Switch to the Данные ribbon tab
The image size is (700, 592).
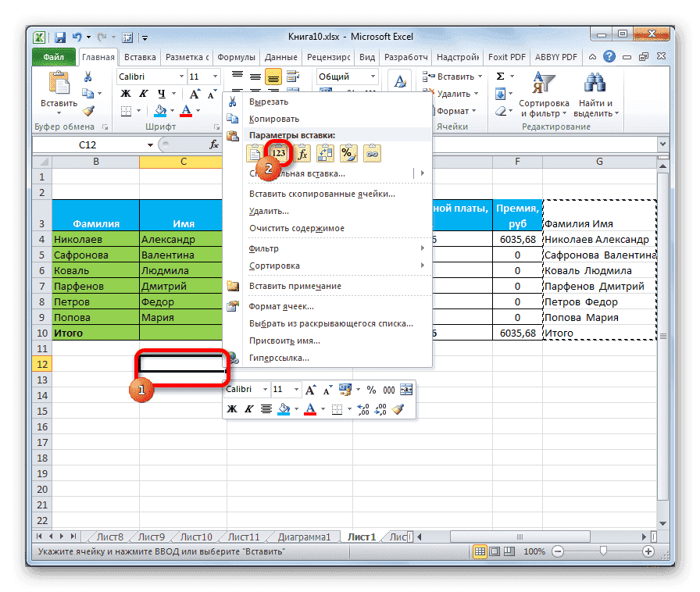(281, 56)
